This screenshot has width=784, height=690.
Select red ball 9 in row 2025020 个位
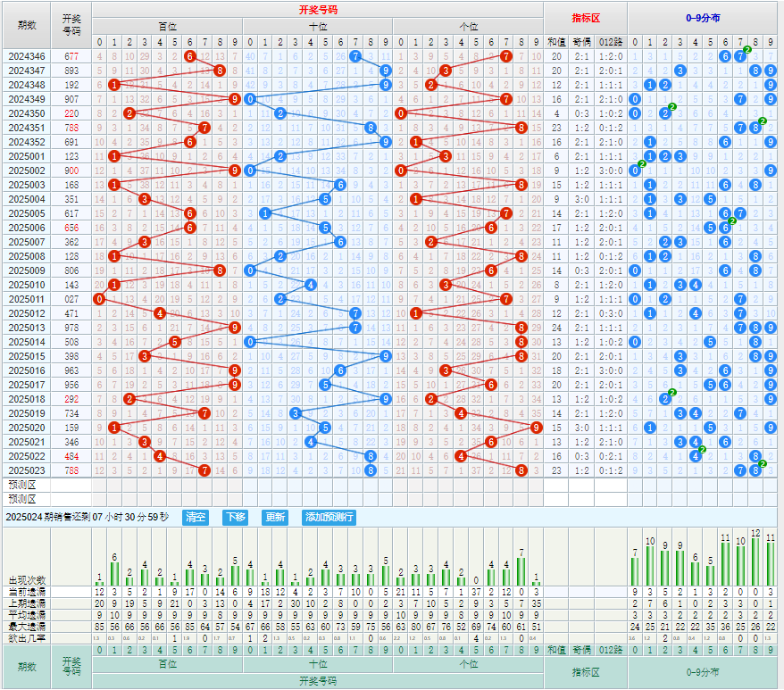coord(536,428)
